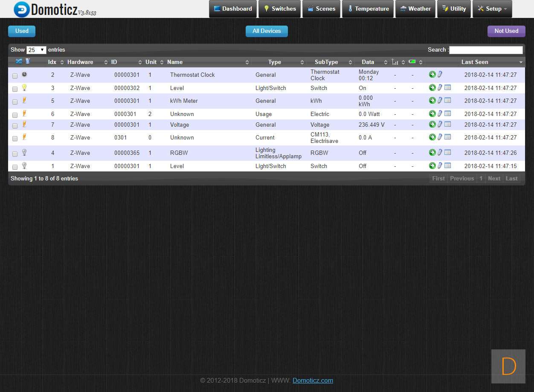
Task: Click rename pencil icon for Voltage device
Action: (x=440, y=125)
